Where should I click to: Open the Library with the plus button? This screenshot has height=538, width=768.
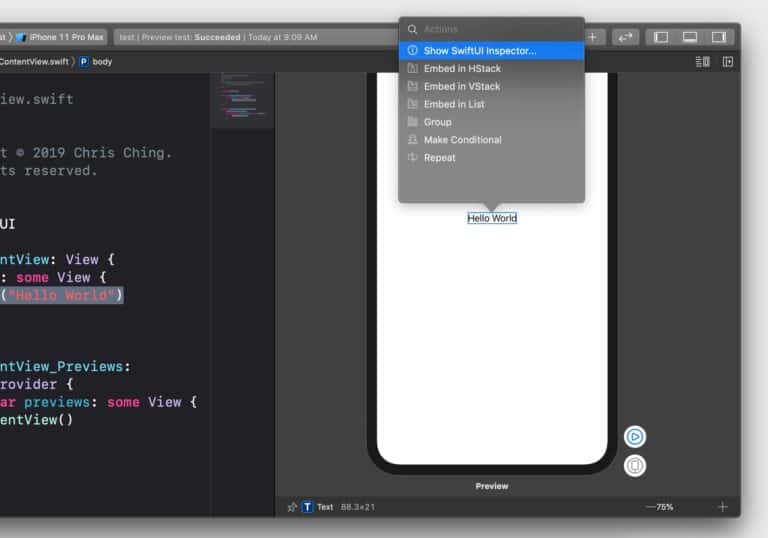pyautogui.click(x=594, y=37)
